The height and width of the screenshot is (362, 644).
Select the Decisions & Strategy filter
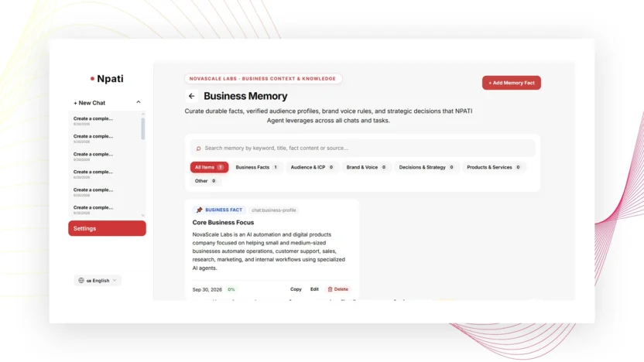(x=426, y=167)
